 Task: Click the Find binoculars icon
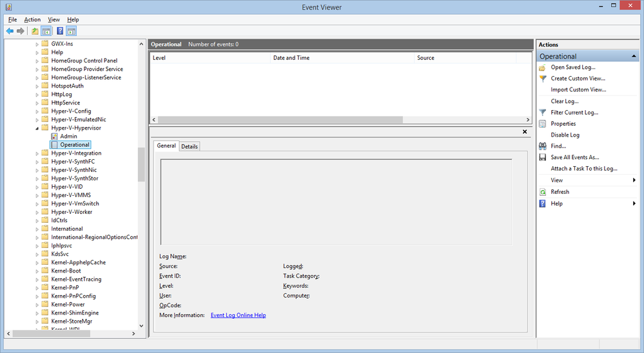543,146
